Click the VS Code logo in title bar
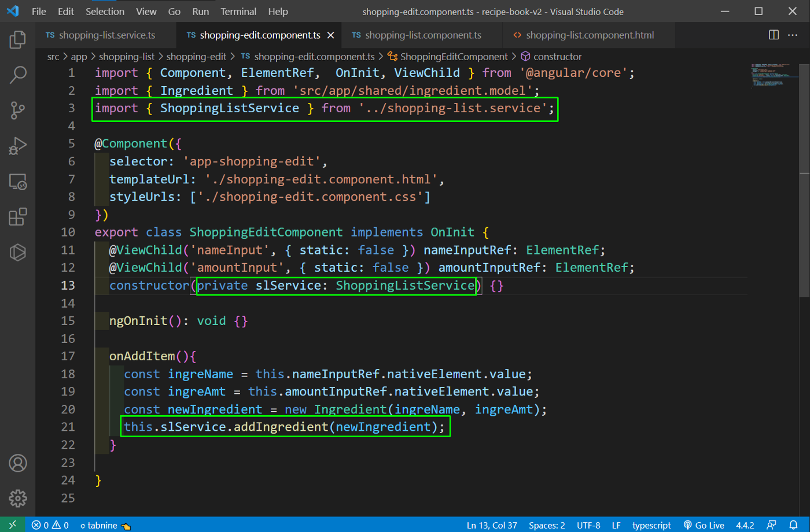 pos(13,11)
